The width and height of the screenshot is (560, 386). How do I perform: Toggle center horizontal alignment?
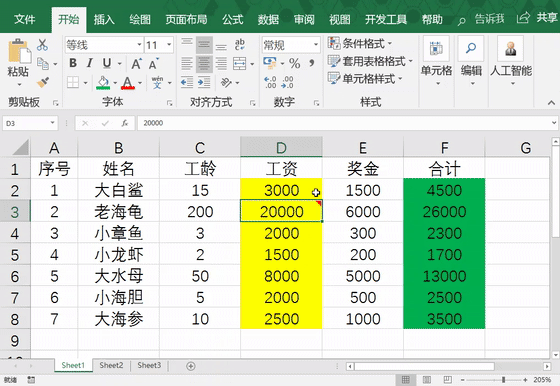pyautogui.click(x=204, y=64)
